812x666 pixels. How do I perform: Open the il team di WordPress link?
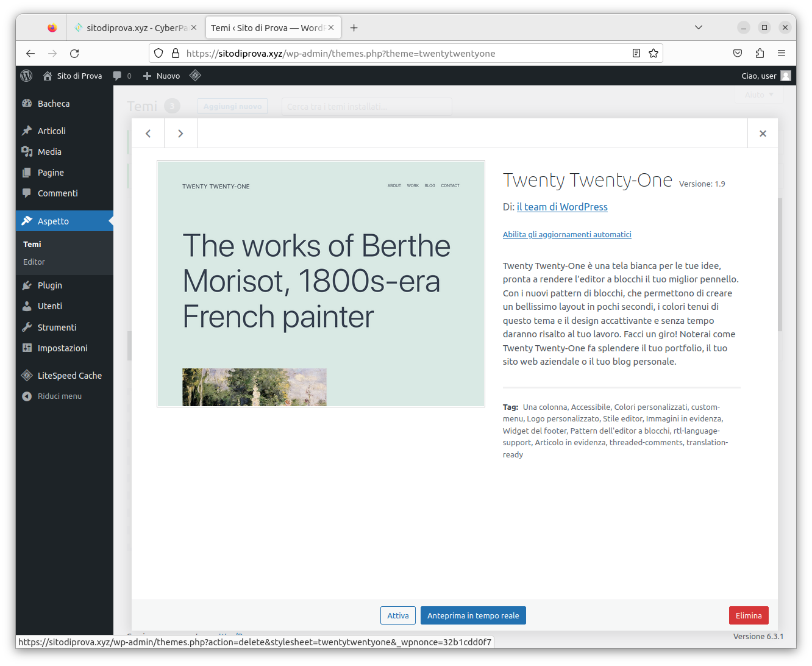562,207
